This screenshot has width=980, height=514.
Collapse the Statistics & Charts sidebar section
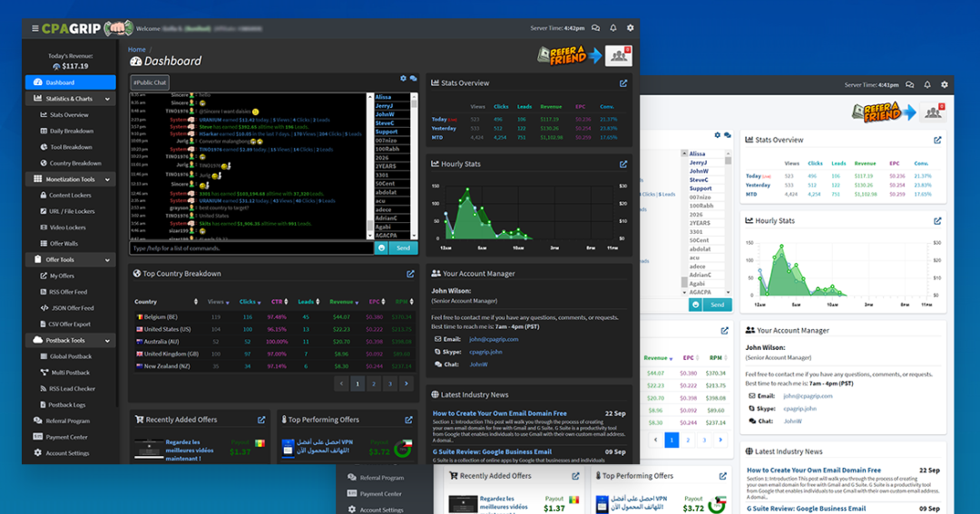(108, 99)
